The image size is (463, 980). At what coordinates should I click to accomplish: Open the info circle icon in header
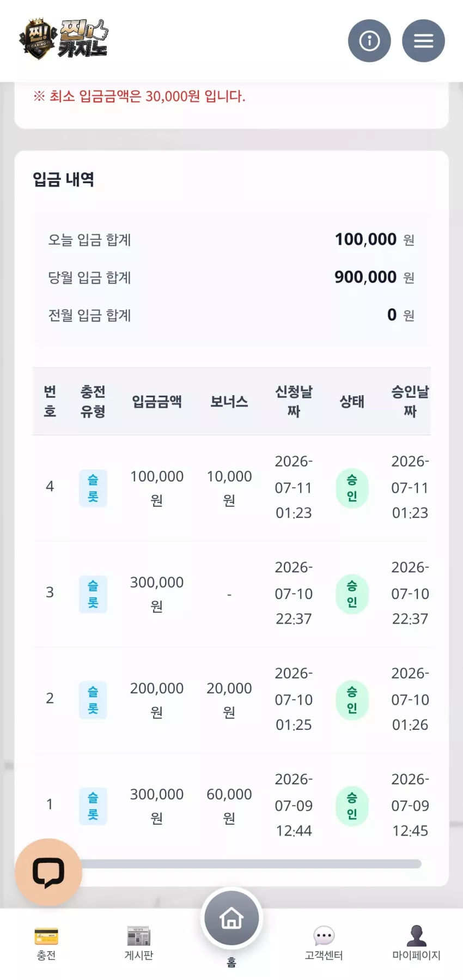369,41
